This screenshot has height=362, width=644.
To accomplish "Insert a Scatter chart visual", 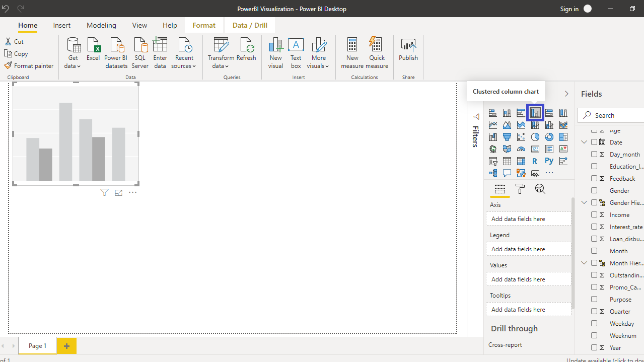I will click(521, 137).
